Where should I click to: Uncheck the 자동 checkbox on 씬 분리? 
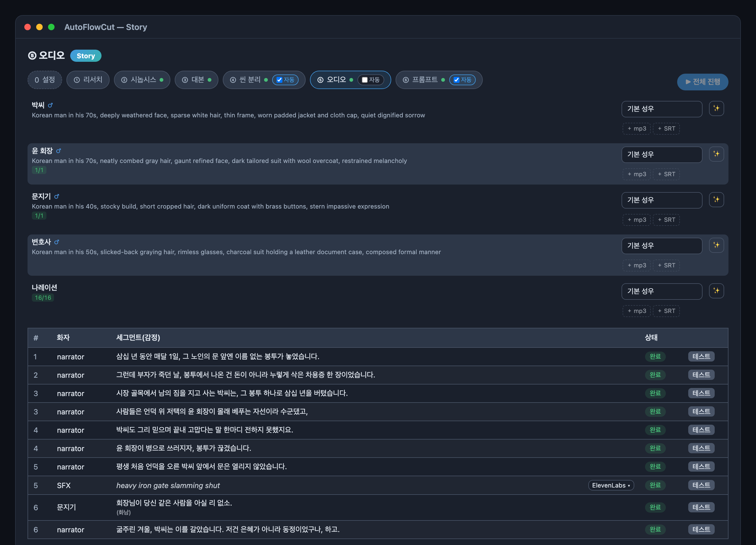click(x=279, y=80)
